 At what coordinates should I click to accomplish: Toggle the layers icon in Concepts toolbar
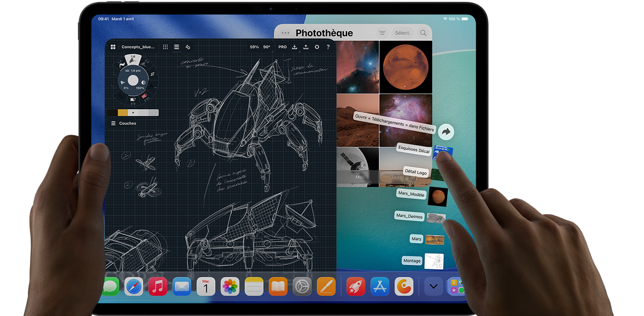(176, 47)
